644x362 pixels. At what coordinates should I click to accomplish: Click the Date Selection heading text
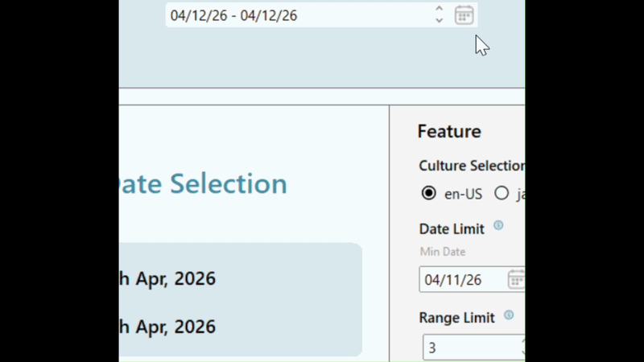point(204,183)
